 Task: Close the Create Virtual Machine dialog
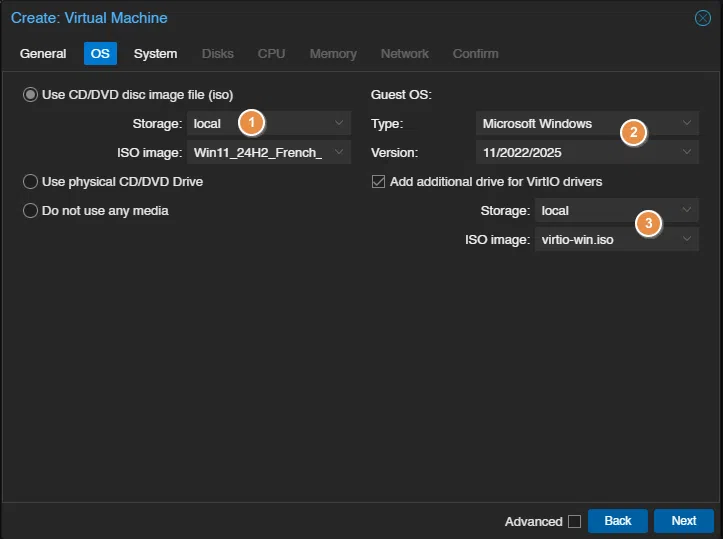pos(703,18)
